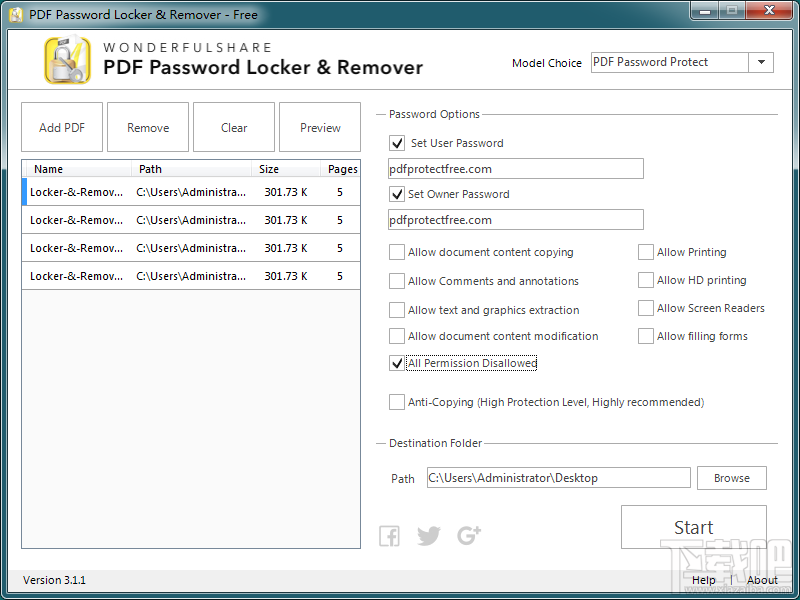This screenshot has width=800, height=600.
Task: Select the second Locker-&-Remov... file row
Action: (x=191, y=220)
